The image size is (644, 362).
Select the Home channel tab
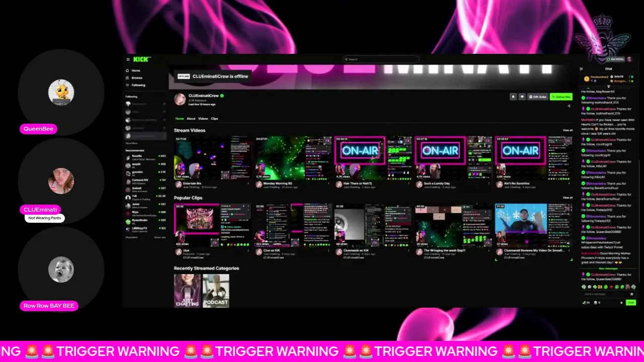point(180,119)
